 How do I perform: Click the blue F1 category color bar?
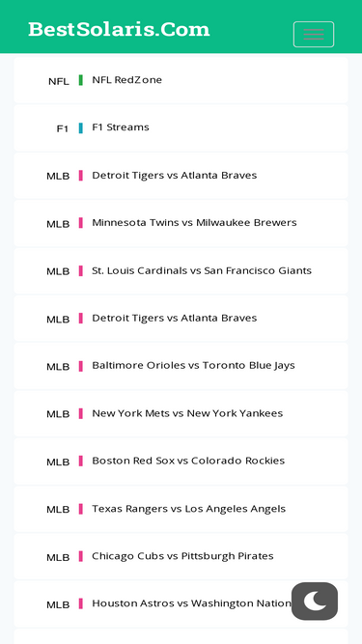coord(81,128)
